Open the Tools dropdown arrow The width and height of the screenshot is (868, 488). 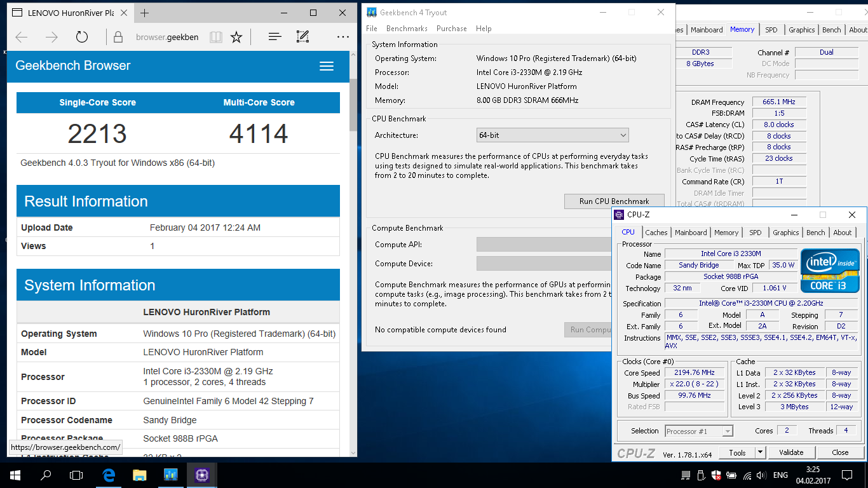[760, 452]
